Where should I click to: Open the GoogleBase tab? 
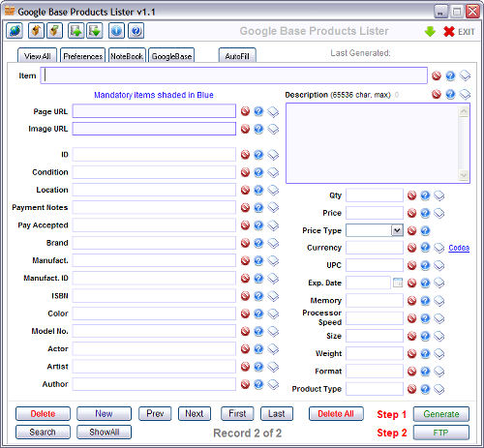click(171, 56)
